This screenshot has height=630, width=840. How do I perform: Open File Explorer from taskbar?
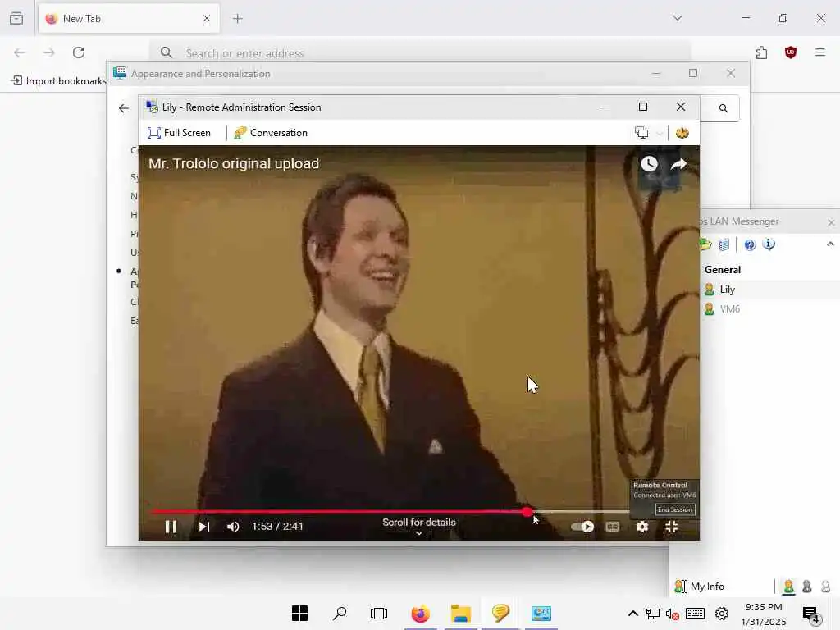click(x=461, y=614)
